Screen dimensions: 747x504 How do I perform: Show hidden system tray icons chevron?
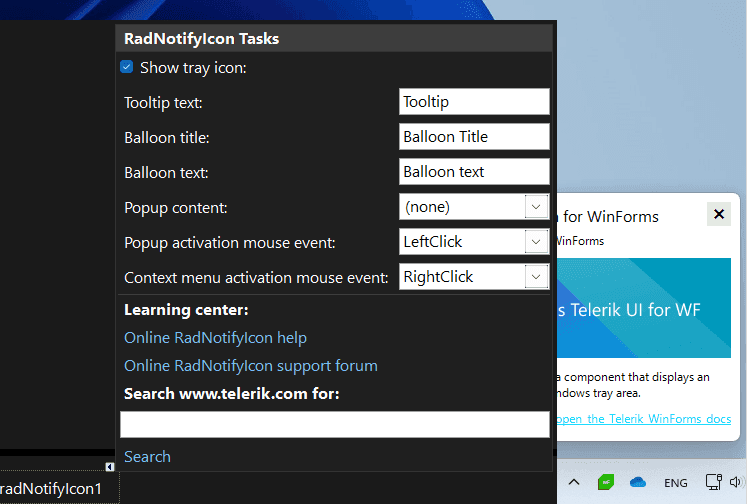point(574,483)
